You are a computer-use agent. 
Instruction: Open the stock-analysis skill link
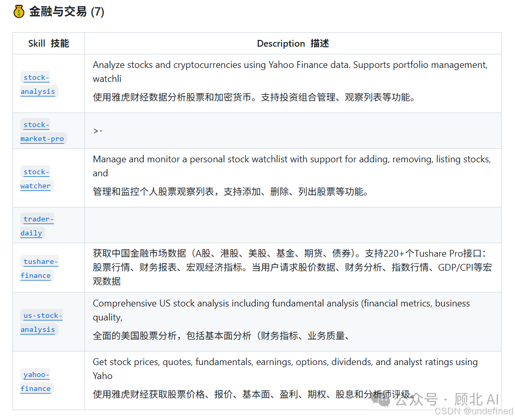[38, 85]
